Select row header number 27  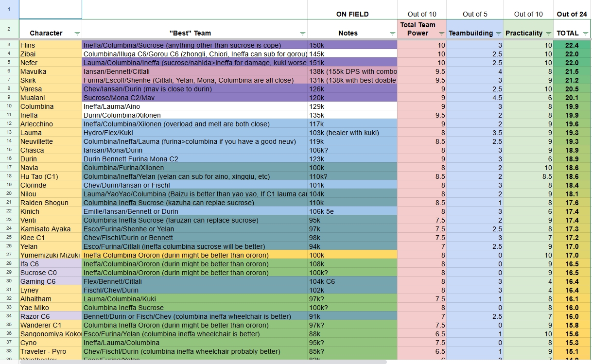tap(9, 255)
